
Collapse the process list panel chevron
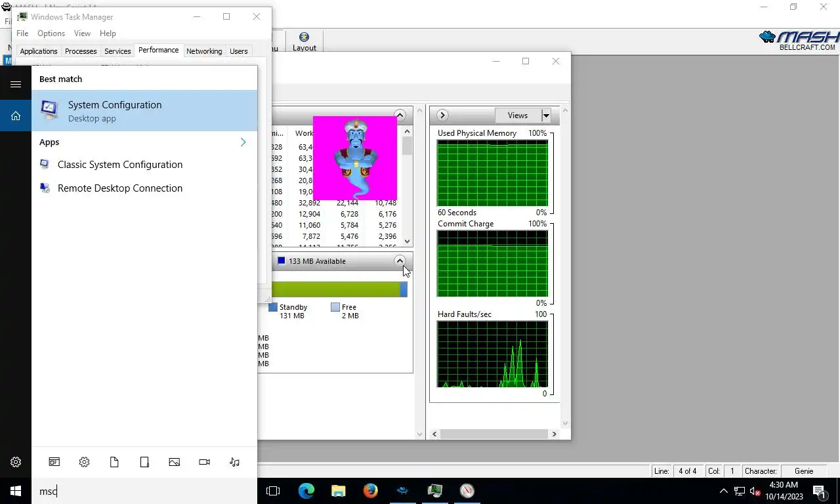tap(400, 115)
